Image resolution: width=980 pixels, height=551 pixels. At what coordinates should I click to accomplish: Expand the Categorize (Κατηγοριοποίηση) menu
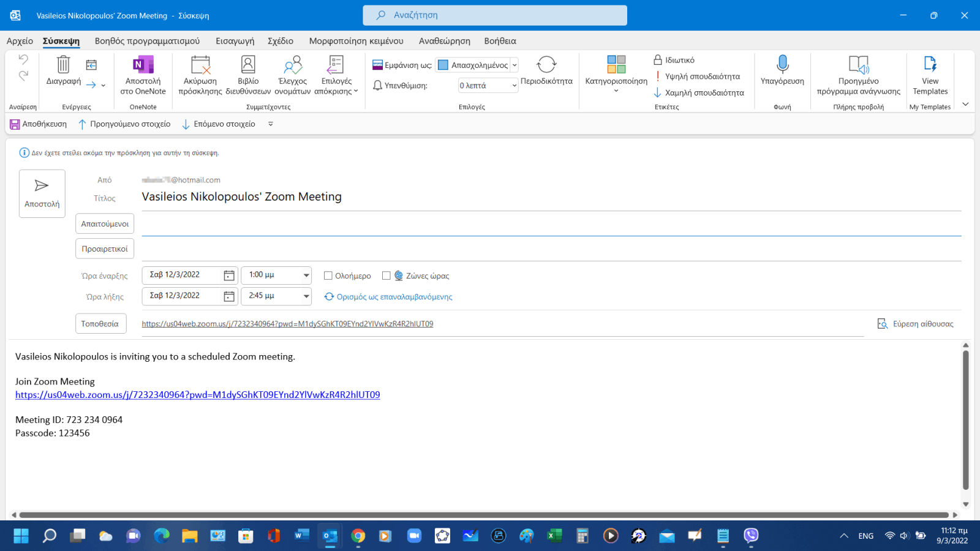pos(616,75)
